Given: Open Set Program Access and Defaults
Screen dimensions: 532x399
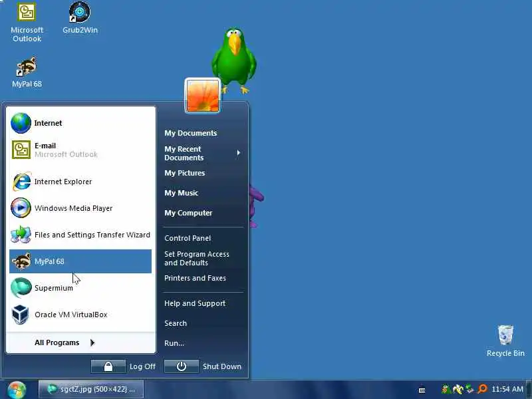Looking at the screenshot, I should [x=196, y=259].
